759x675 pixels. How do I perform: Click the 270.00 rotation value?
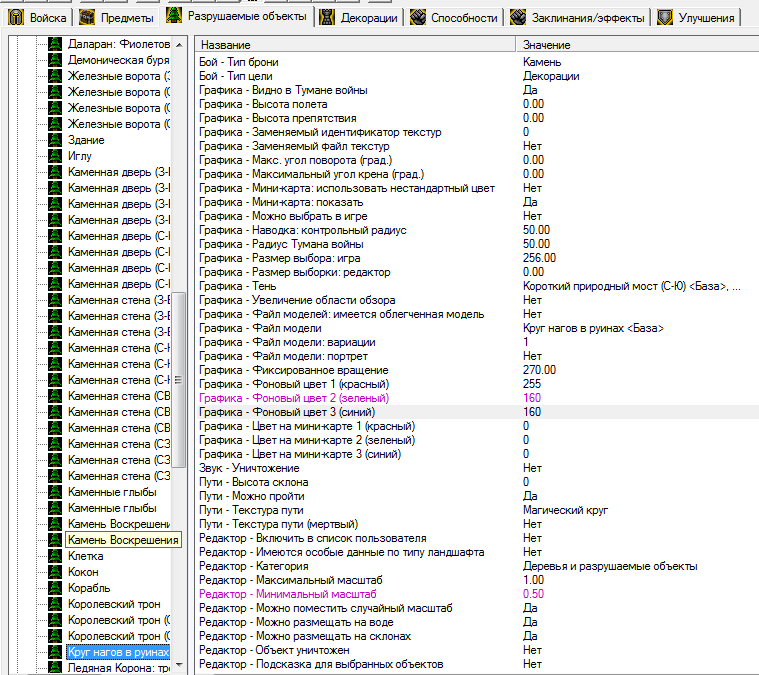[539, 370]
